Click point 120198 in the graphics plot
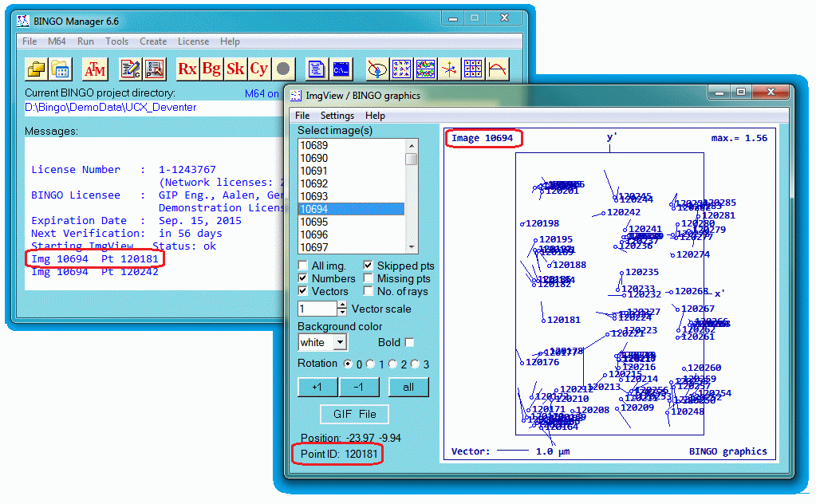The image size is (816, 504). point(540,223)
